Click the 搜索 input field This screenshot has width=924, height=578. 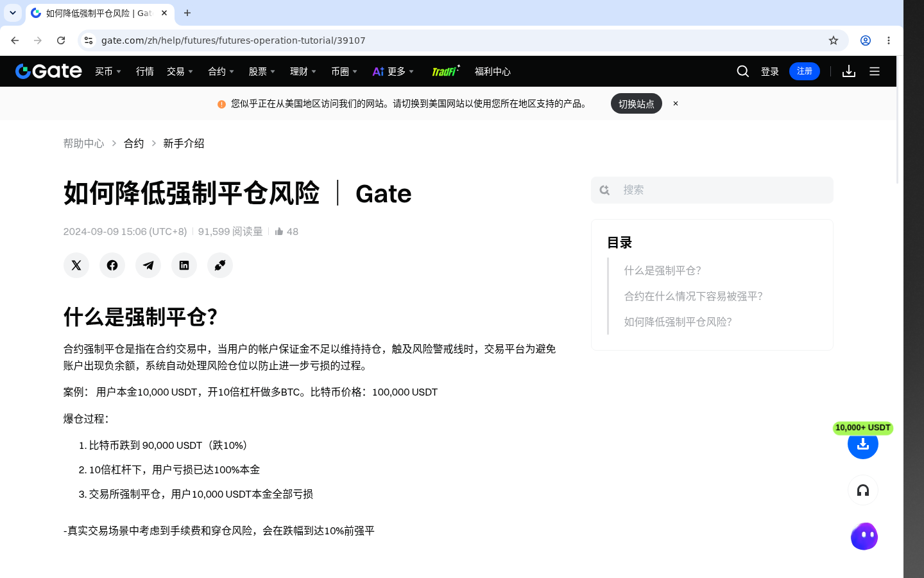tap(712, 190)
